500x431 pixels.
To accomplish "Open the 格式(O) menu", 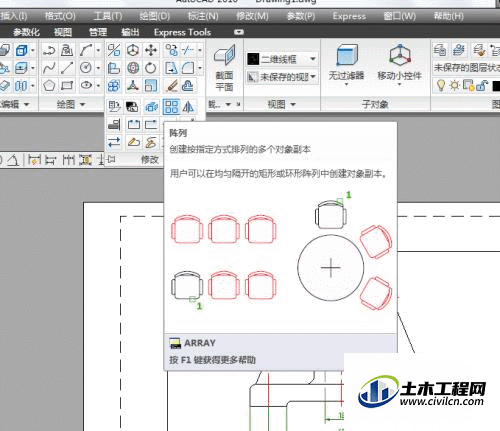I will point(60,16).
